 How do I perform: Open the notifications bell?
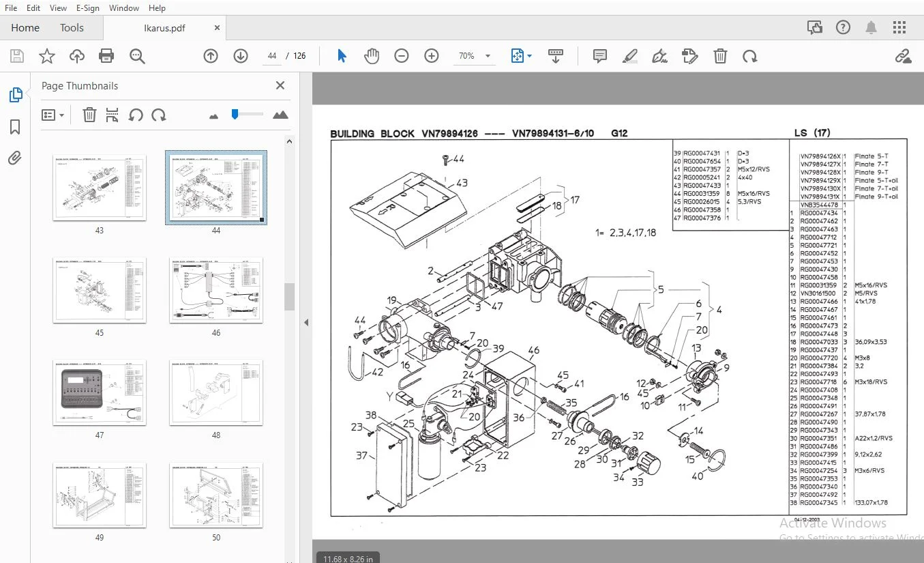point(871,27)
